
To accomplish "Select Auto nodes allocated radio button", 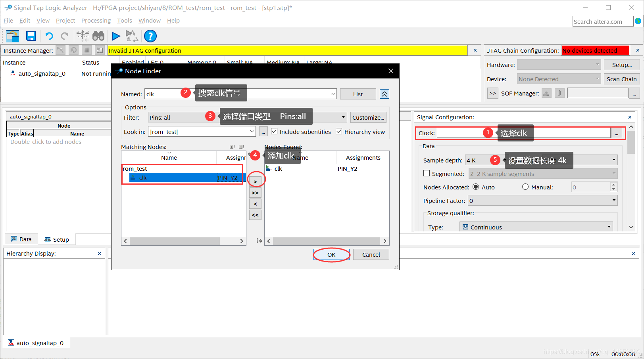I will (475, 187).
